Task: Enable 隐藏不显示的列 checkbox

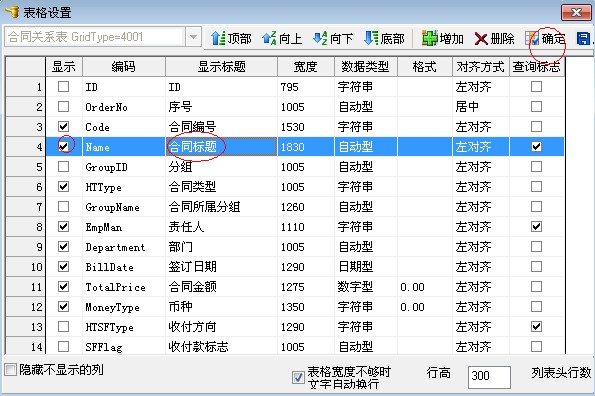Action: (11, 369)
